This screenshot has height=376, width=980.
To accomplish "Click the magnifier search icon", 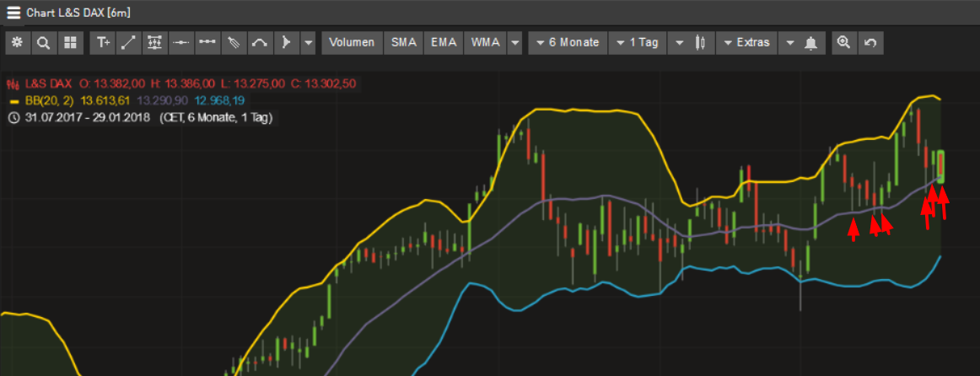I will coord(43,43).
